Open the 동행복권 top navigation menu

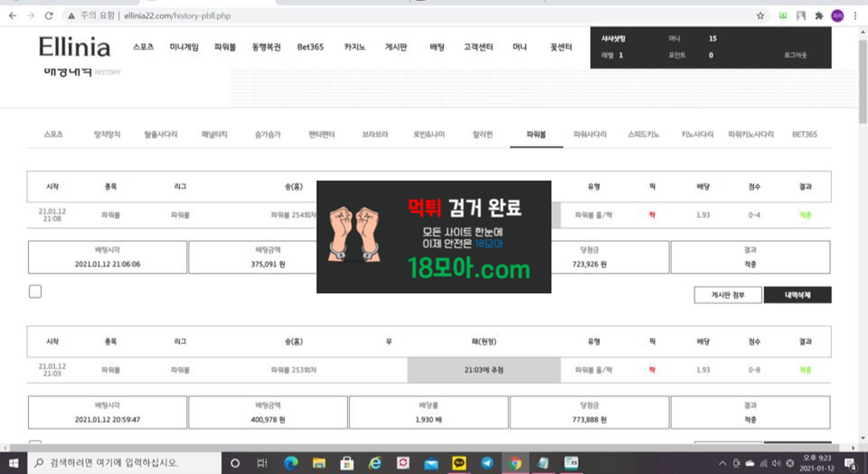click(x=266, y=47)
